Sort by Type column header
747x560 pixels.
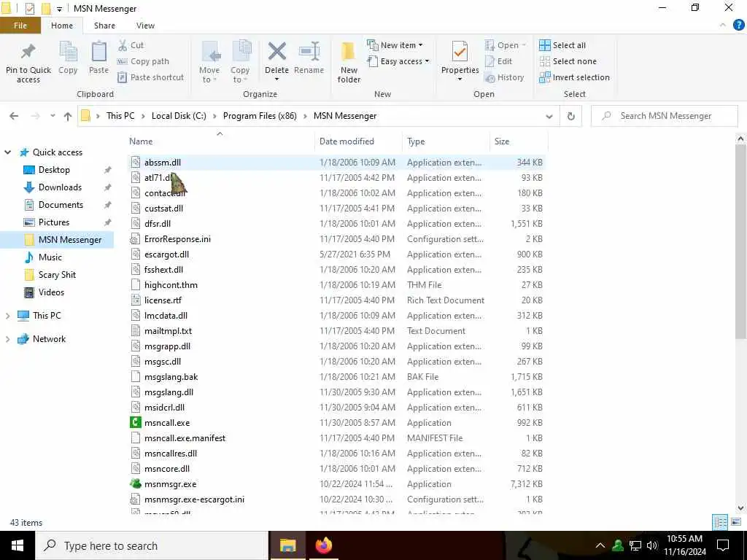pos(446,141)
